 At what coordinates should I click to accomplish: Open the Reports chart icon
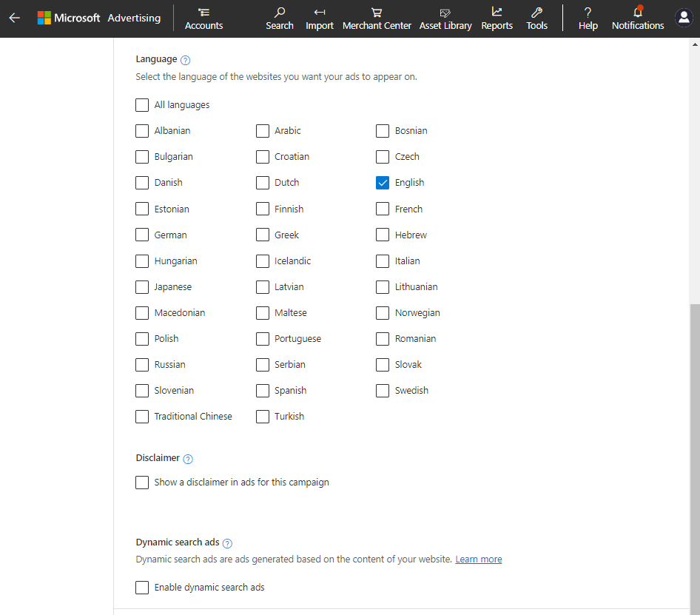(497, 13)
